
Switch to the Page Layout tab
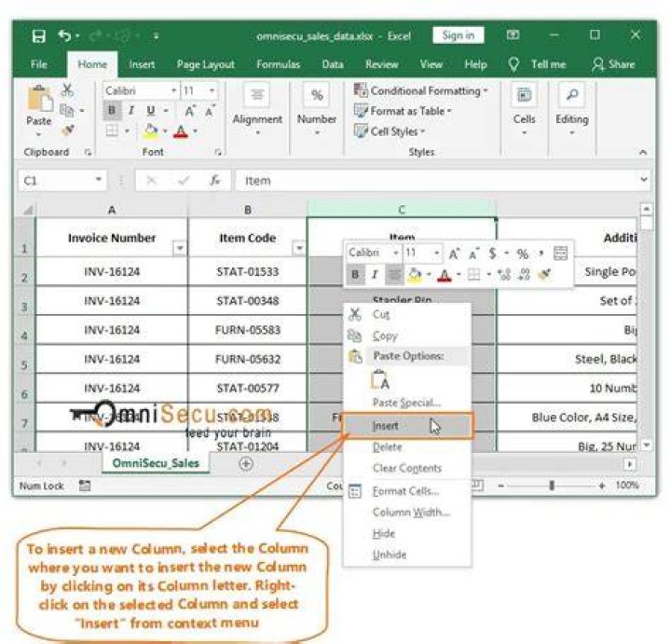point(205,64)
